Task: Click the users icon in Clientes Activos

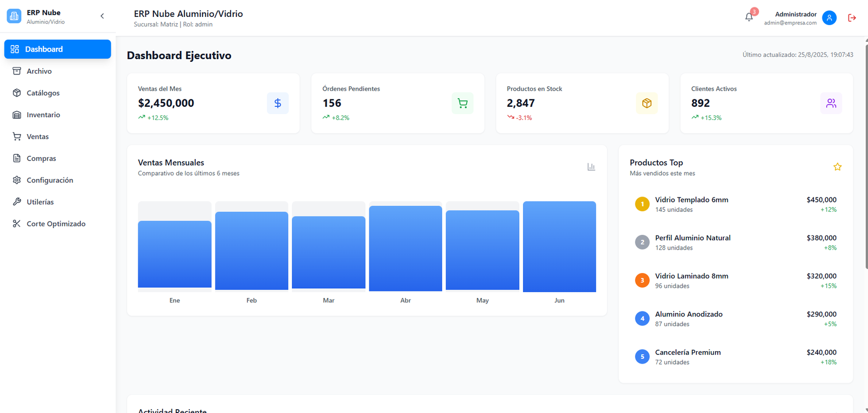Action: click(831, 103)
